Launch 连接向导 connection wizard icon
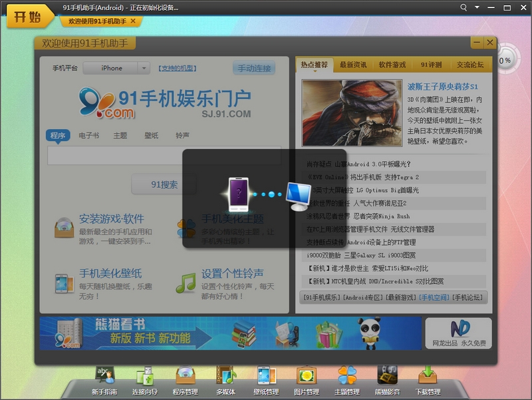The height and width of the screenshot is (400, 532). (144, 380)
